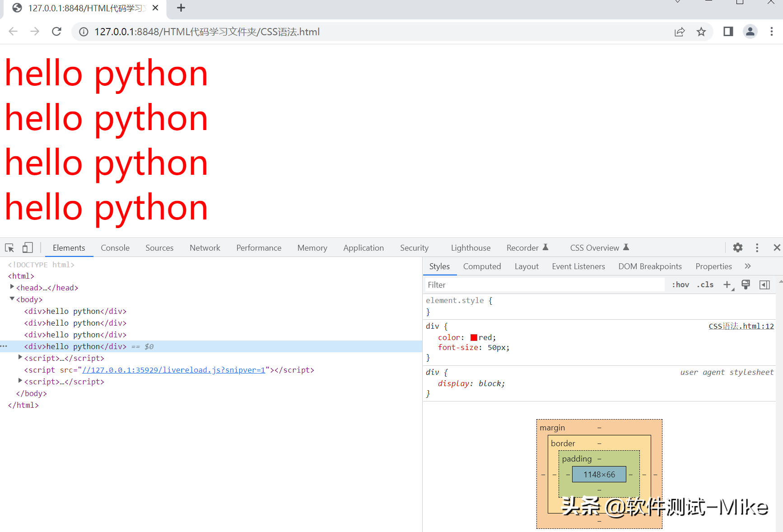Select the html opening tag node
This screenshot has width=783, height=532.
[21, 276]
